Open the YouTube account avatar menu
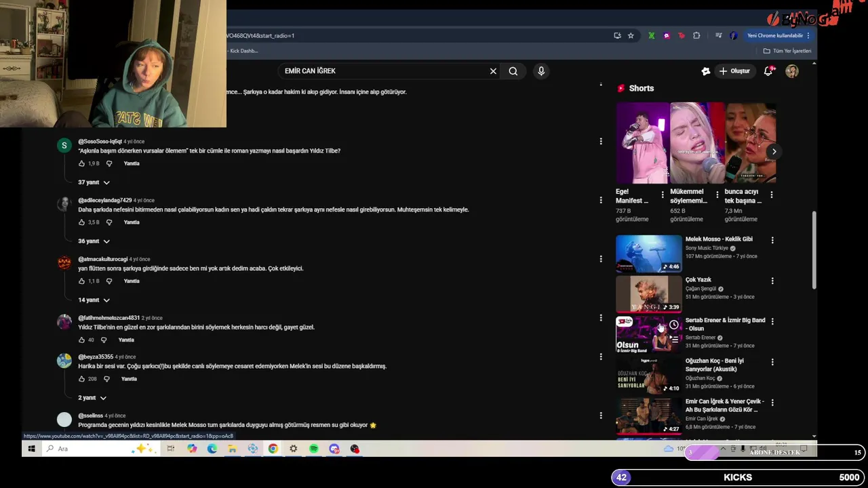 (x=792, y=71)
